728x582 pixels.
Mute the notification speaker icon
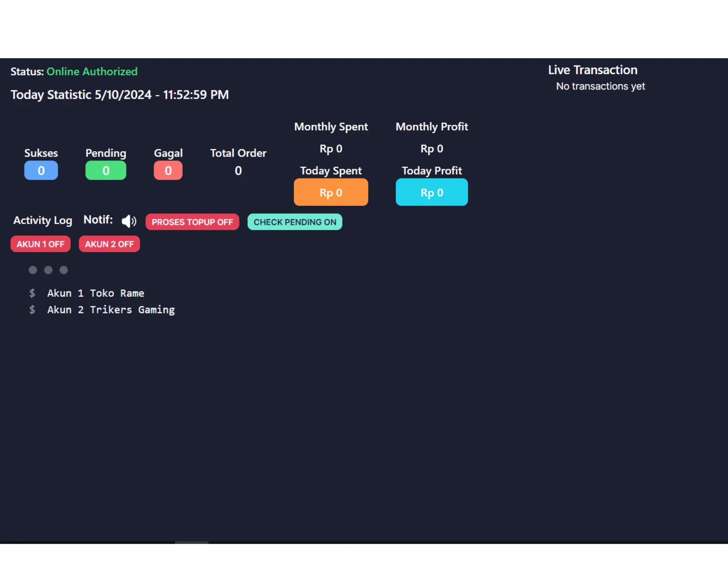[x=128, y=221]
